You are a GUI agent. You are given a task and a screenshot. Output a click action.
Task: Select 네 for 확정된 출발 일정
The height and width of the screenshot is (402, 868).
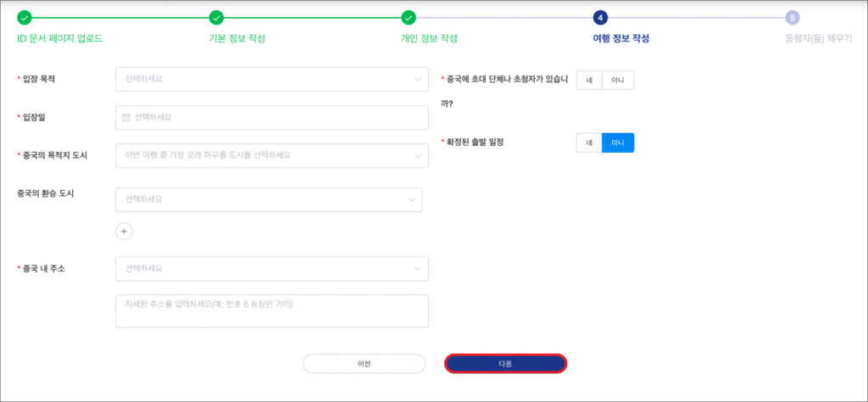[588, 143]
